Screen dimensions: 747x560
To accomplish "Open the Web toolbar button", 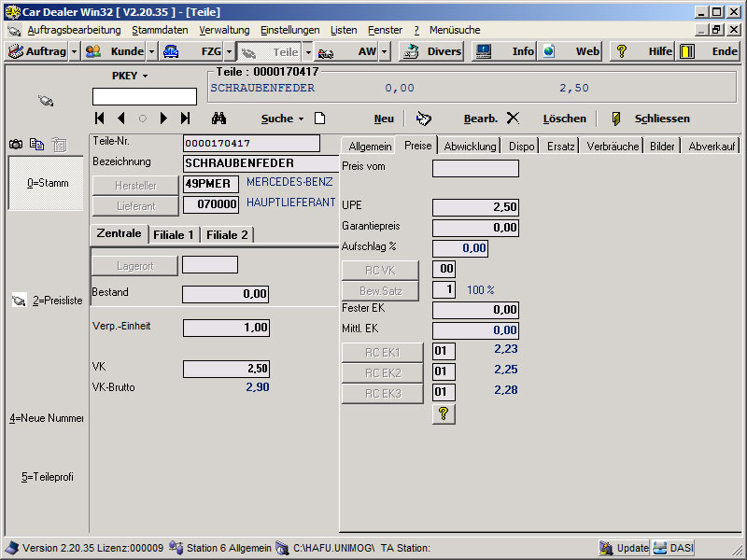I will [x=571, y=51].
